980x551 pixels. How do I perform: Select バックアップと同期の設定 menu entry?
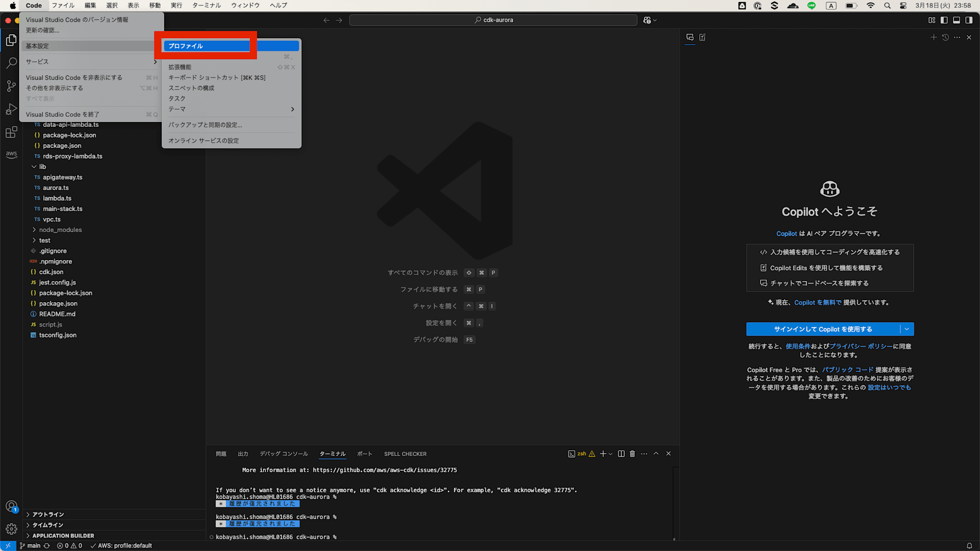click(231, 125)
